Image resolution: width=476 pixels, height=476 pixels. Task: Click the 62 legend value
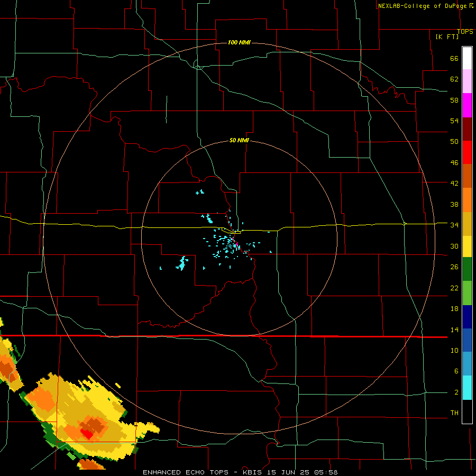pyautogui.click(x=454, y=79)
